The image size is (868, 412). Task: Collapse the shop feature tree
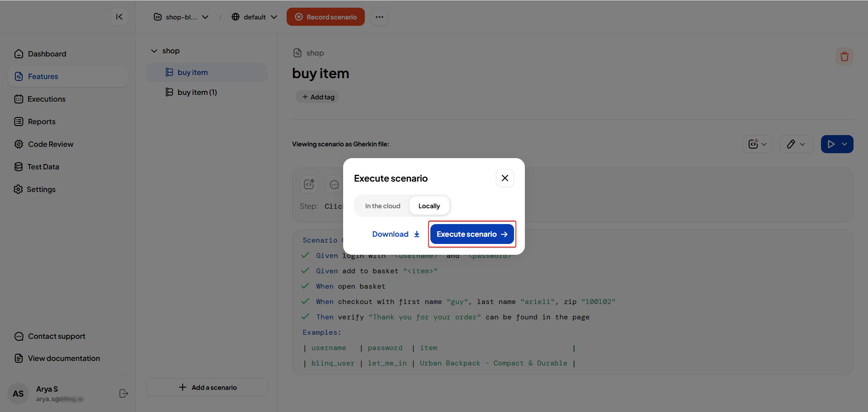154,51
